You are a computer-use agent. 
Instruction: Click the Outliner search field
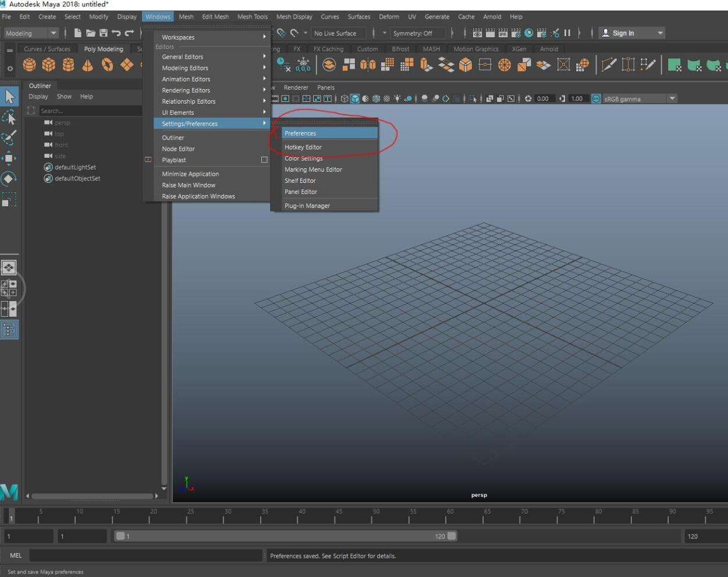pyautogui.click(x=87, y=111)
